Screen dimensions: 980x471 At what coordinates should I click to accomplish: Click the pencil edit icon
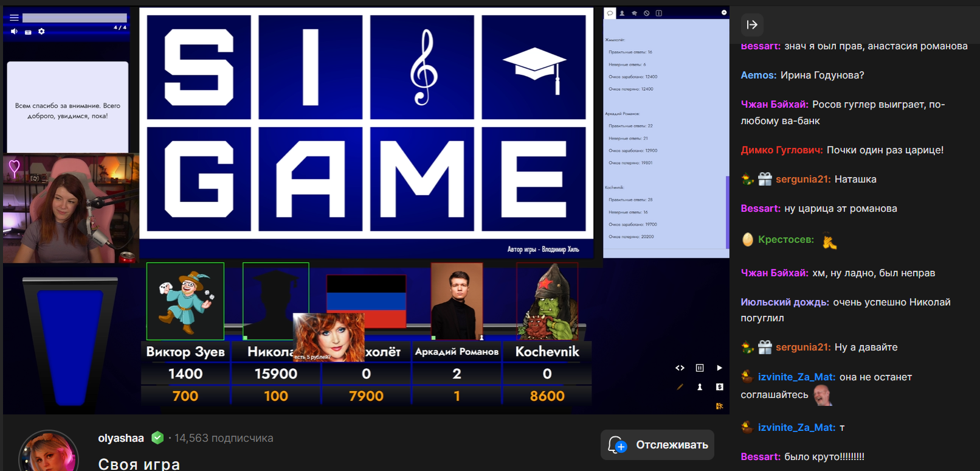680,387
